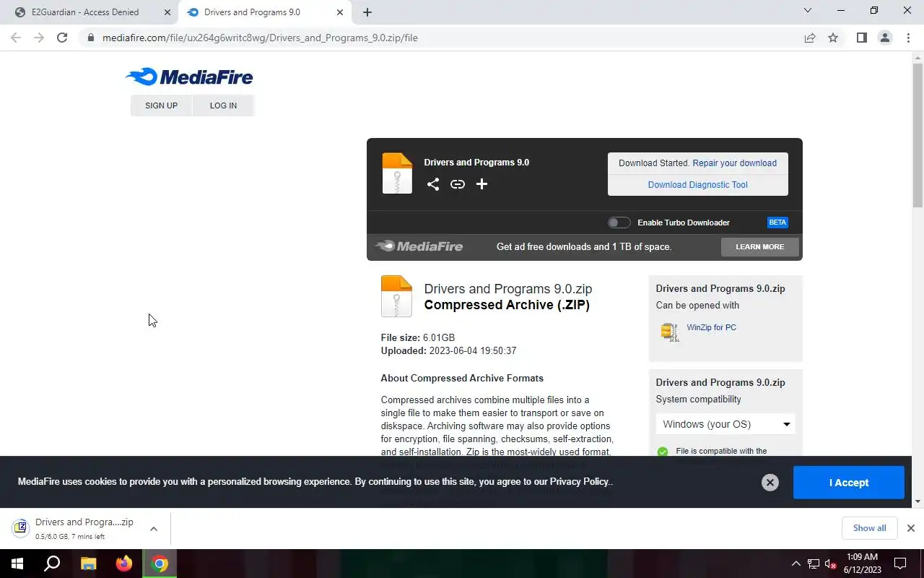This screenshot has height=578, width=924.
Task: Open the Download Diagnostic Tool link
Action: pos(697,185)
